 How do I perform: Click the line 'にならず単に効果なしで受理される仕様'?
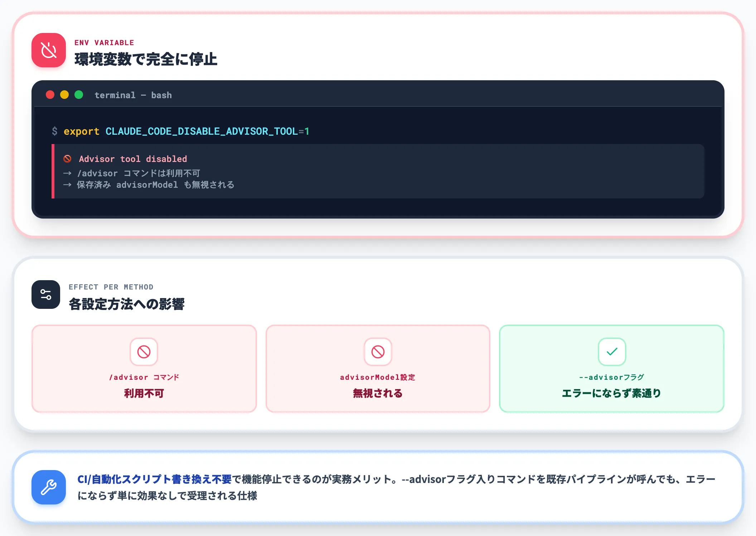pos(167,496)
